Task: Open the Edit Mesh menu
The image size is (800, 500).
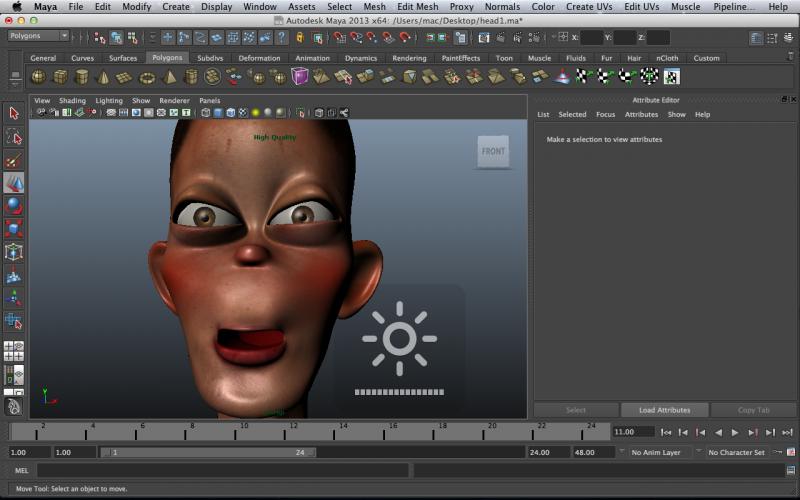Action: point(417,7)
